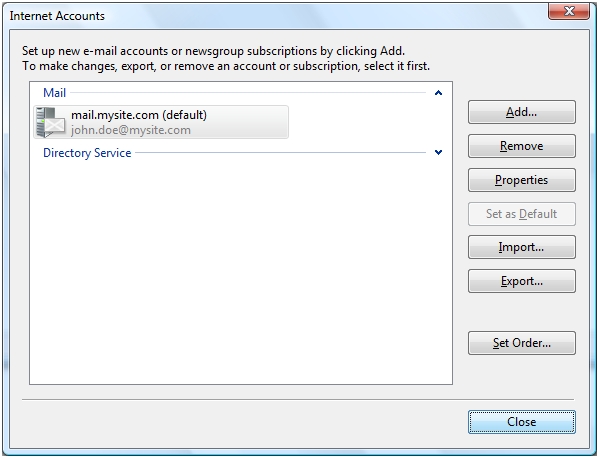599x458 pixels.
Task: Click the red X window close button
Action: (569, 11)
